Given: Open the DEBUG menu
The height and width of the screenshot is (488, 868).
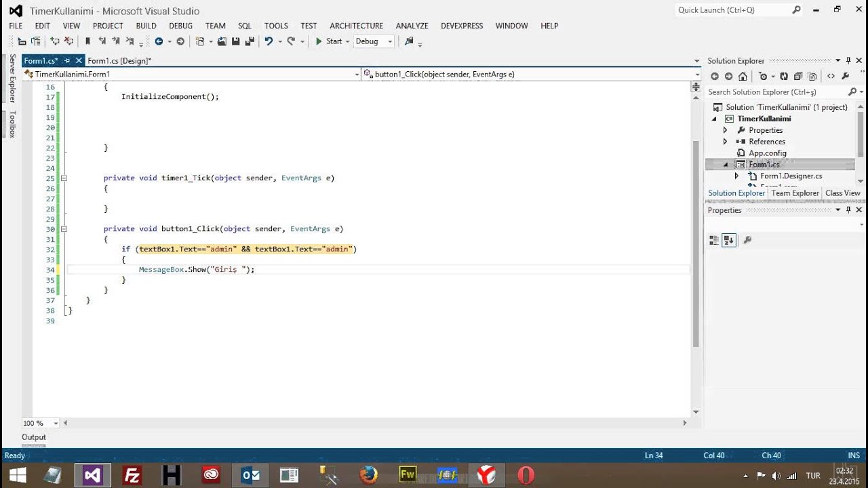Looking at the screenshot, I should point(180,26).
